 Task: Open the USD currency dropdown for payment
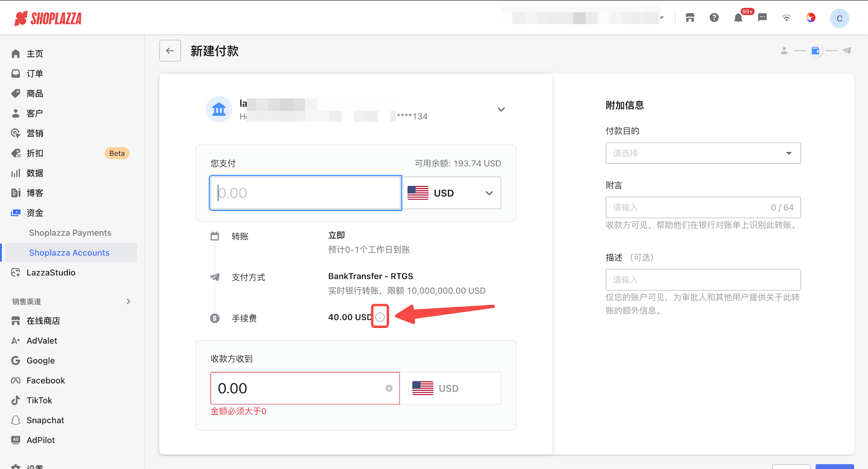pos(451,193)
